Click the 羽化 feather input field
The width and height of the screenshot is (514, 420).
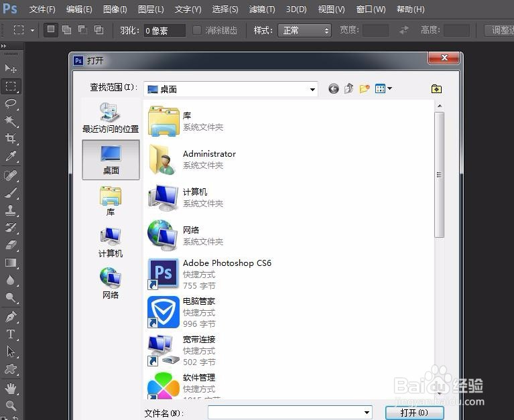165,30
